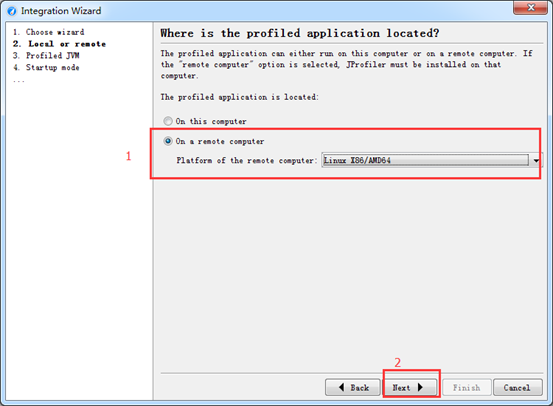The width and height of the screenshot is (553, 406).
Task: Click the Cancel button
Action: [x=517, y=388]
